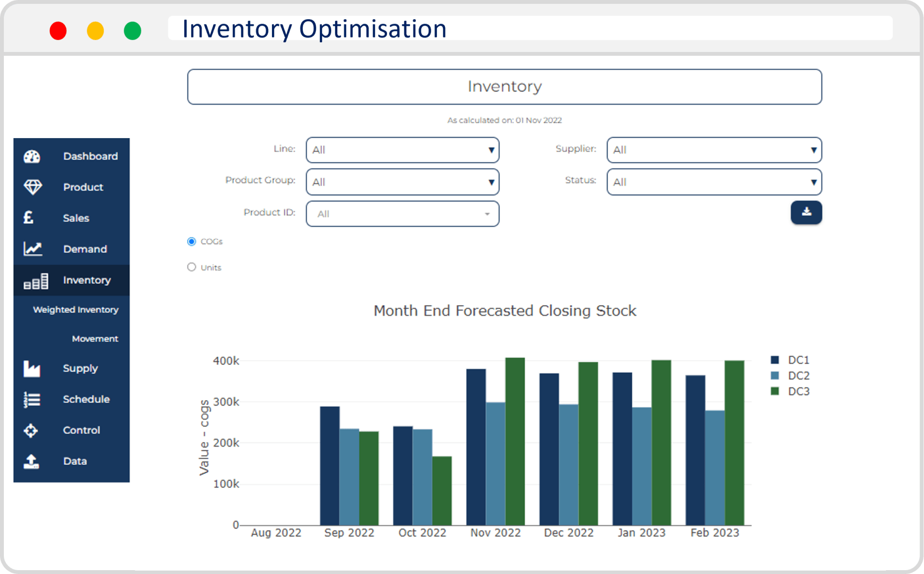
Task: Click the Supply factory icon
Action: tap(32, 369)
